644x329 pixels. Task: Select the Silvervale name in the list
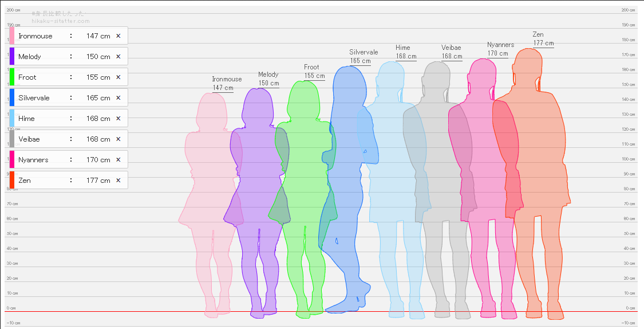click(34, 98)
